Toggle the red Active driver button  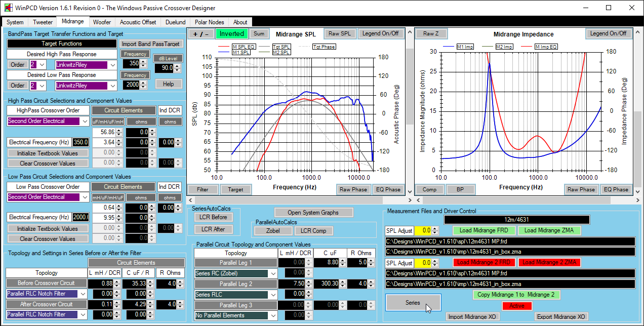click(x=516, y=306)
